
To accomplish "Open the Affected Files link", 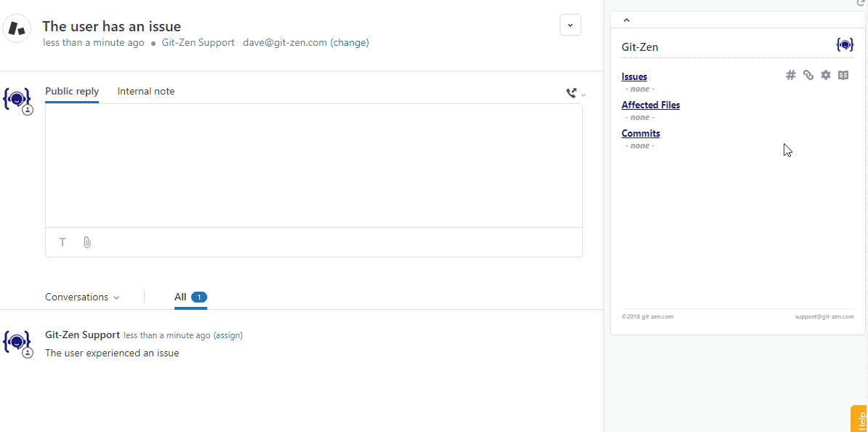I will (x=651, y=105).
